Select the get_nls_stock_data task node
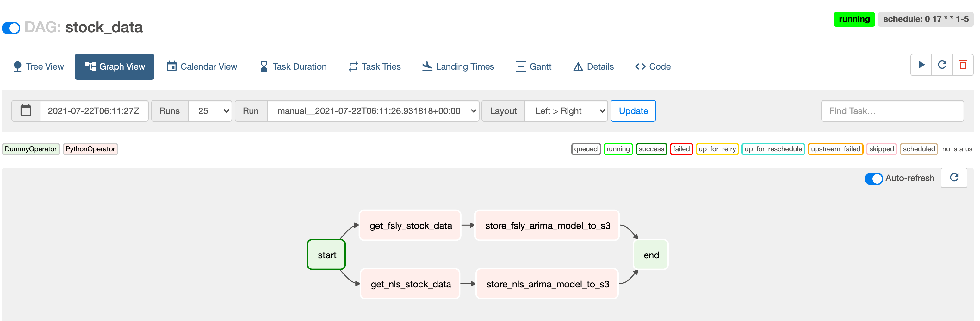Viewport: 980px width, 321px height. tap(411, 284)
